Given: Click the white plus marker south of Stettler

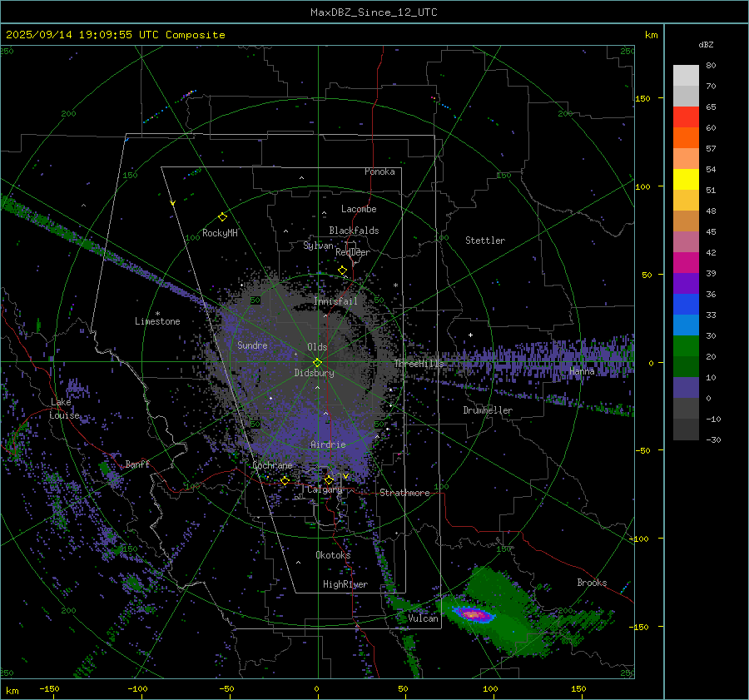Looking at the screenshot, I should 470,335.
